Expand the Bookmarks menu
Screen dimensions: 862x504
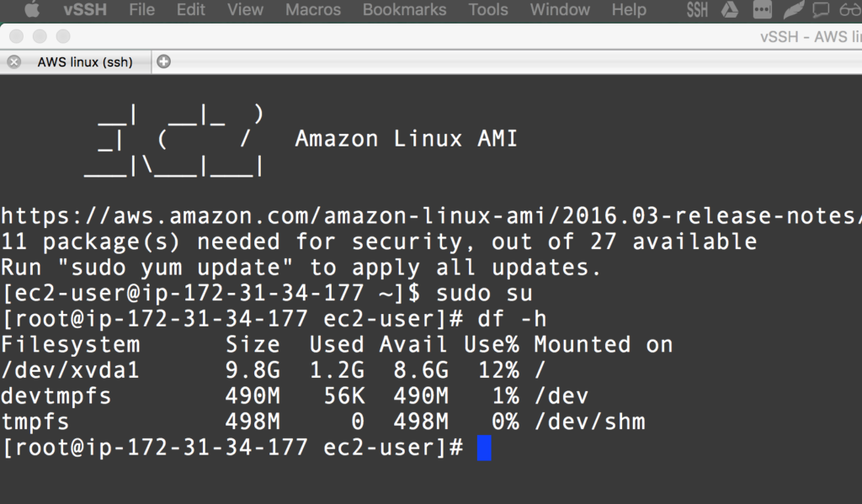(404, 10)
